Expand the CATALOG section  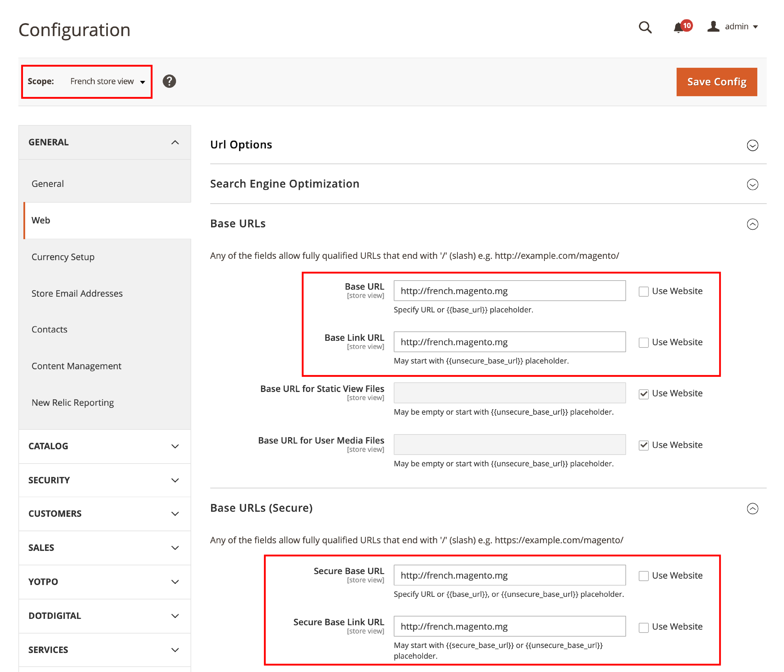coord(103,446)
